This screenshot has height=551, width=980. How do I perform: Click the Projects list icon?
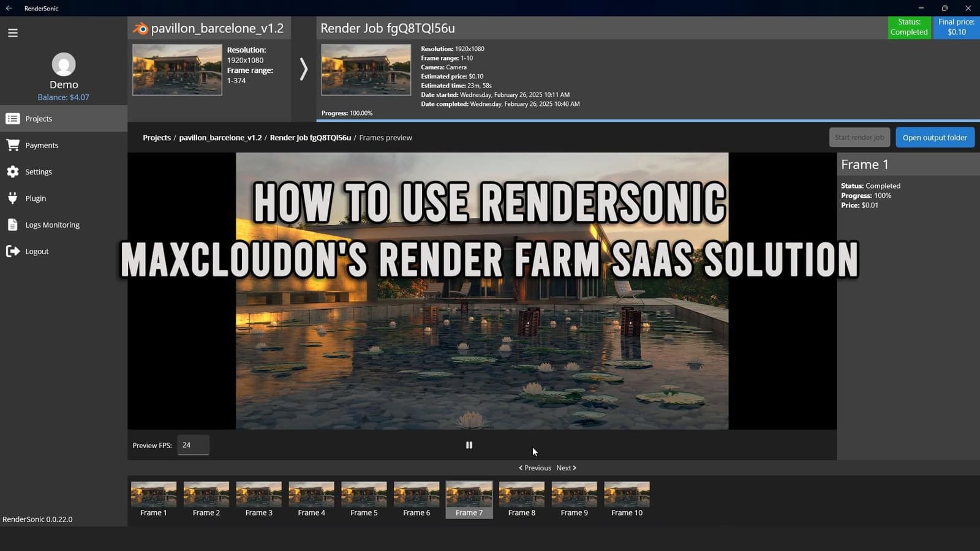click(x=13, y=119)
